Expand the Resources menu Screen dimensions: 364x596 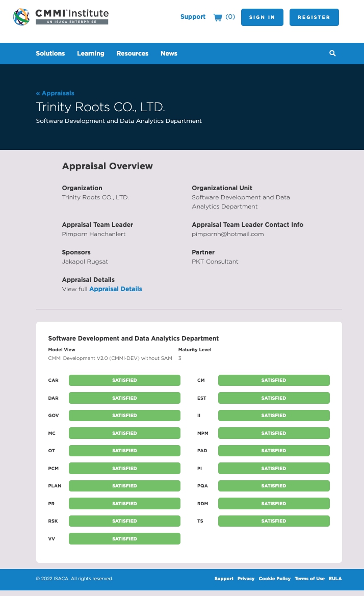[x=133, y=54]
